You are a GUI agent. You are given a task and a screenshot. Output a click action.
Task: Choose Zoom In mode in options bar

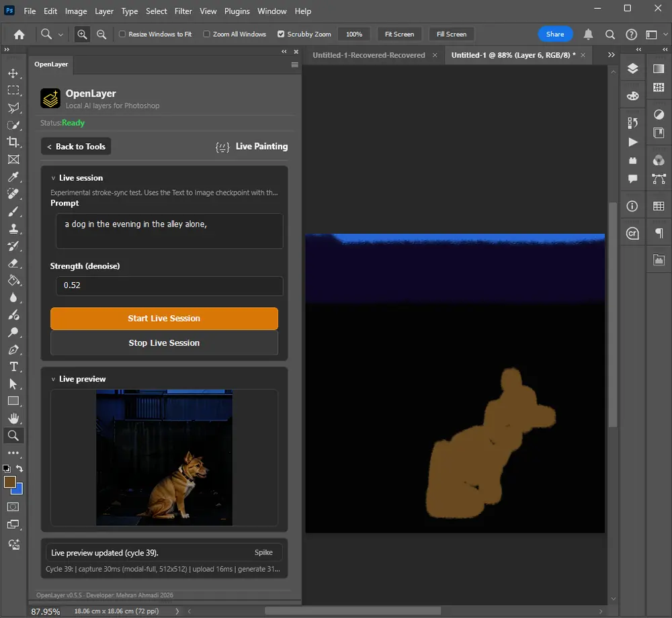pos(82,34)
